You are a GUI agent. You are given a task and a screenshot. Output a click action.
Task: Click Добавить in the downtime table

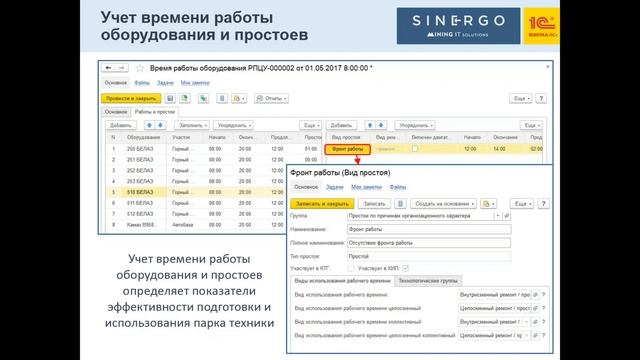click(341, 125)
